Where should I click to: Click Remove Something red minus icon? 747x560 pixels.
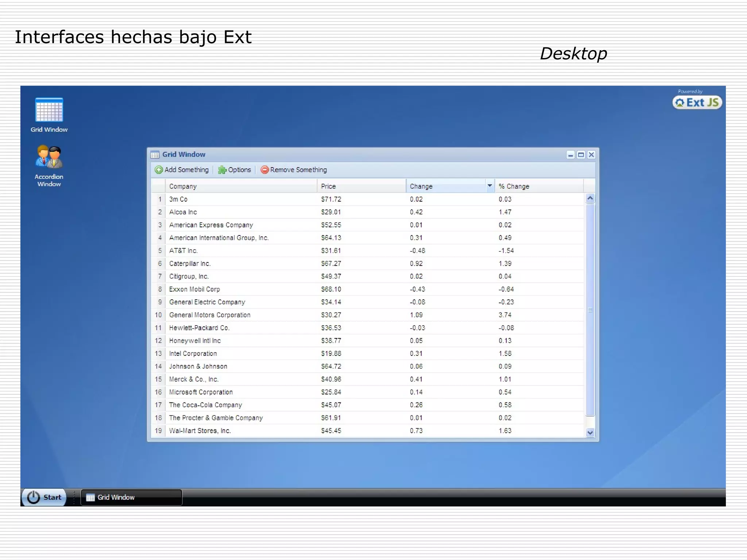tap(264, 170)
